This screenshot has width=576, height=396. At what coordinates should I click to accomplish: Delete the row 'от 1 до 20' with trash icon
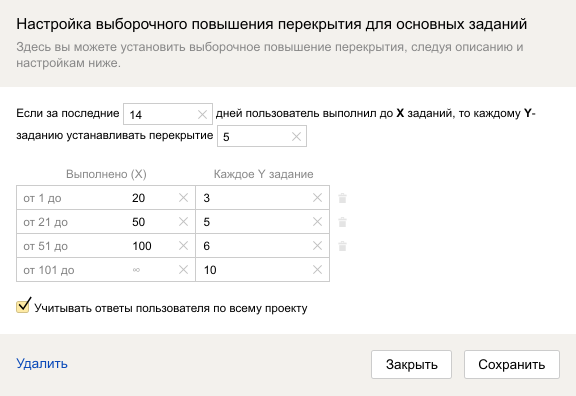pos(342,198)
